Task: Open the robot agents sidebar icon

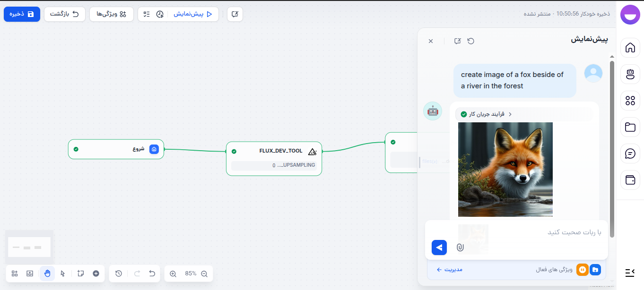Action: point(630,74)
